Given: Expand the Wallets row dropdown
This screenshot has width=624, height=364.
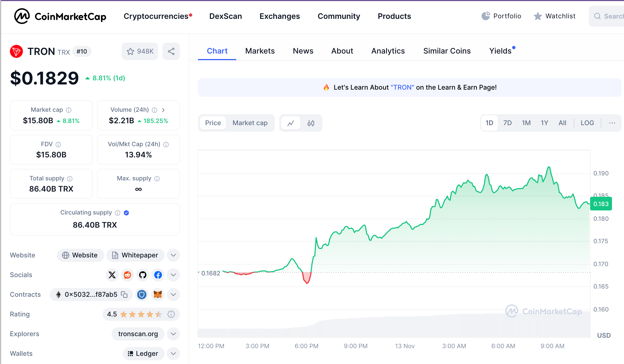Looking at the screenshot, I should coord(173,354).
